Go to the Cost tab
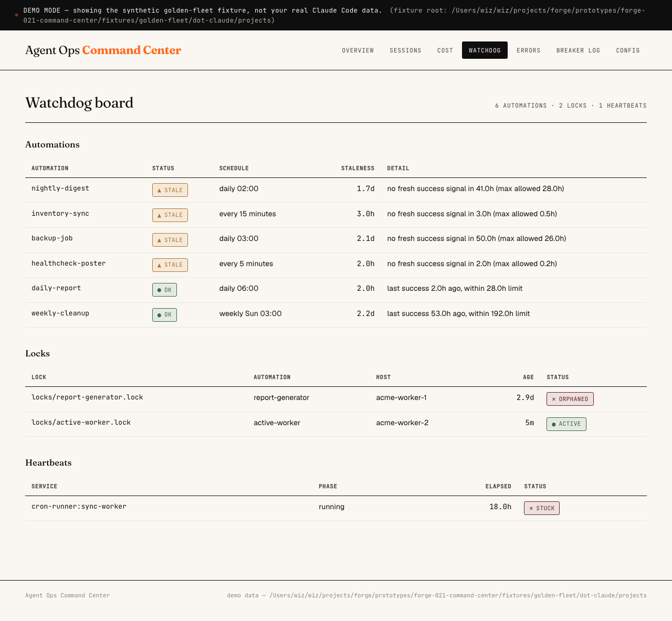Viewport: 672px width, 621px height. [x=445, y=50]
